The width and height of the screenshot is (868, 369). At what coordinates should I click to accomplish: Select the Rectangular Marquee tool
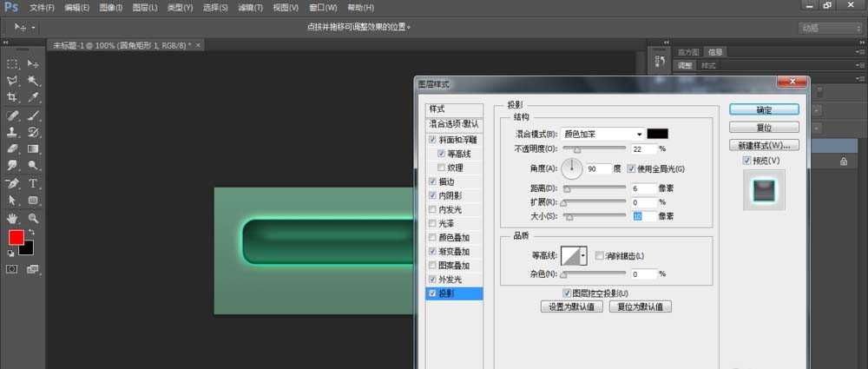pyautogui.click(x=13, y=64)
